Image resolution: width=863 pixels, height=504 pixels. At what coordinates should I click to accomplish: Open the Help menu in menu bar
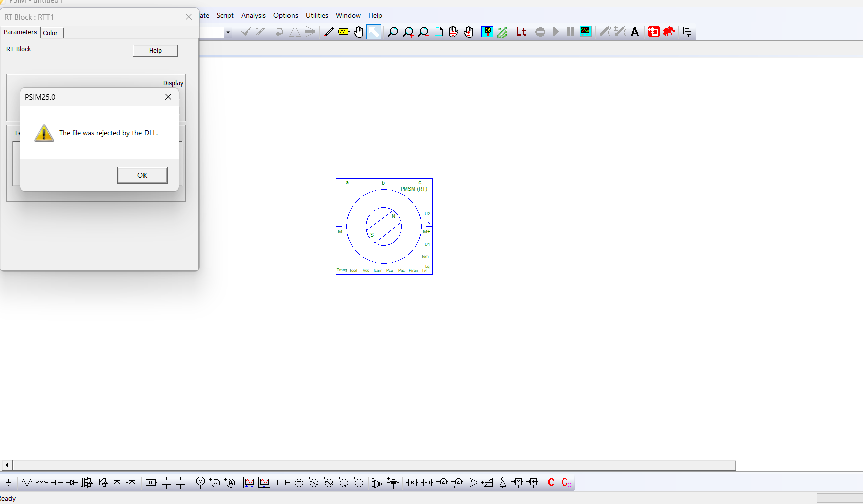tap(375, 16)
